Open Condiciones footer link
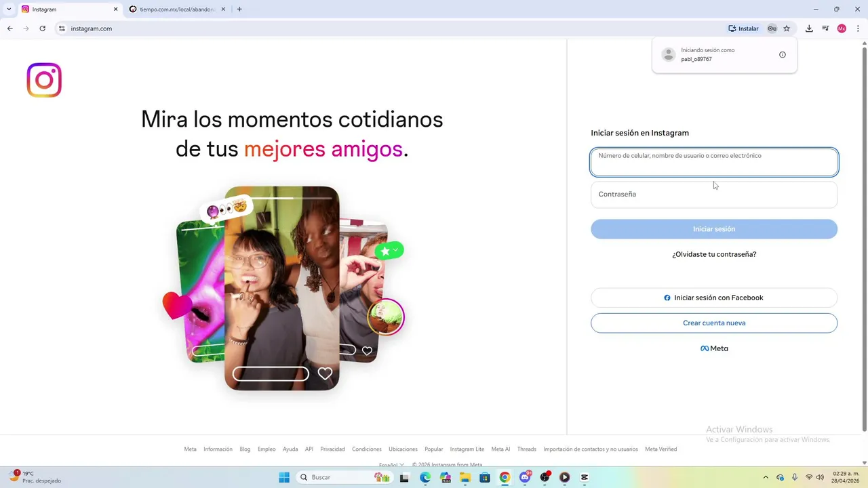Image resolution: width=868 pixels, height=488 pixels. tap(367, 449)
